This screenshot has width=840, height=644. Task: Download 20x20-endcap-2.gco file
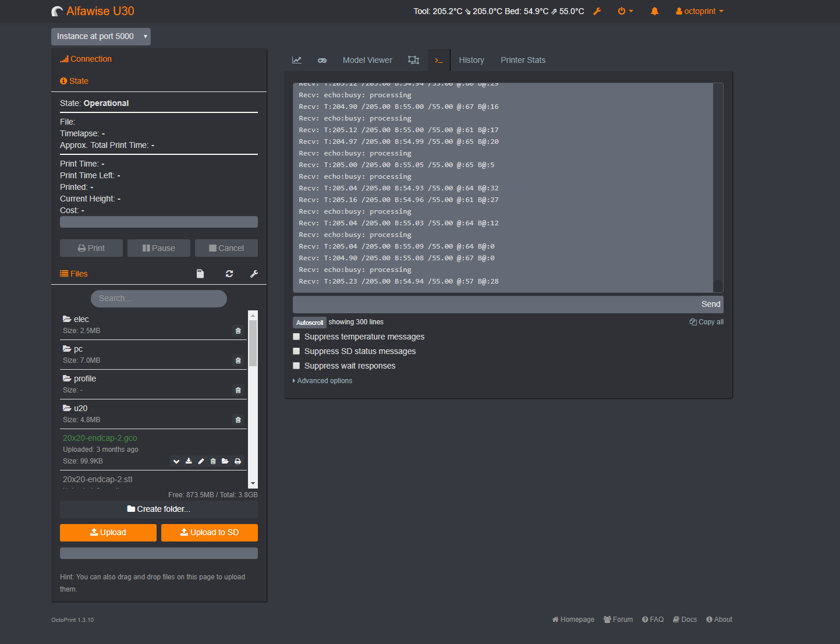(189, 461)
